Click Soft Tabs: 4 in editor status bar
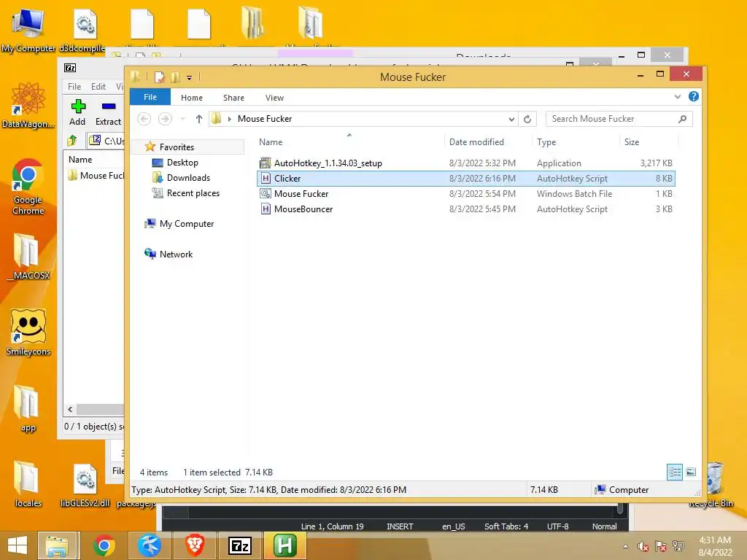 [x=506, y=526]
